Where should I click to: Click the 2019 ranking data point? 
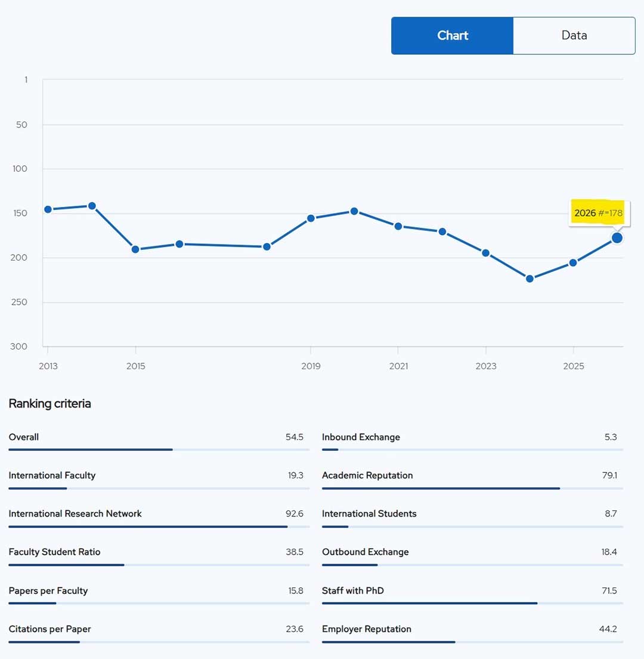point(311,218)
